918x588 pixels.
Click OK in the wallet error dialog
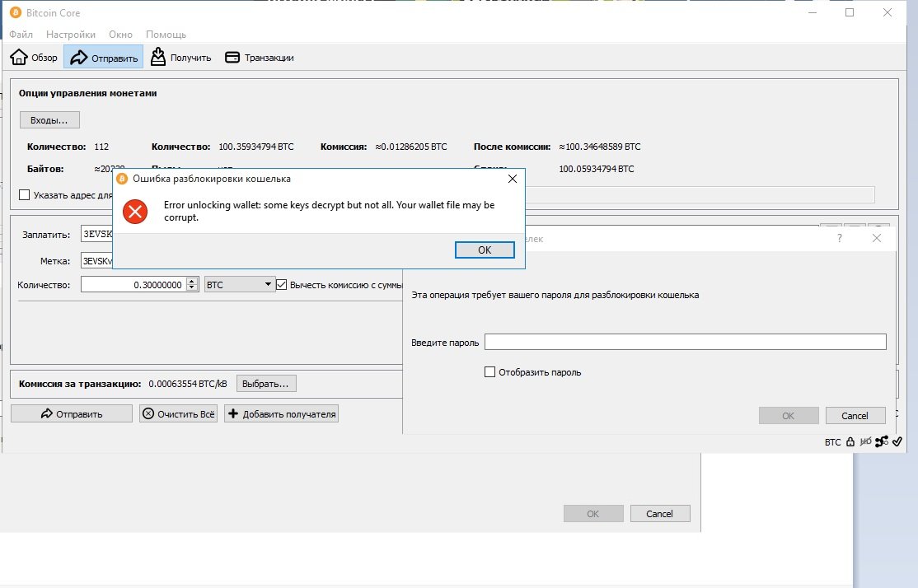click(x=485, y=250)
